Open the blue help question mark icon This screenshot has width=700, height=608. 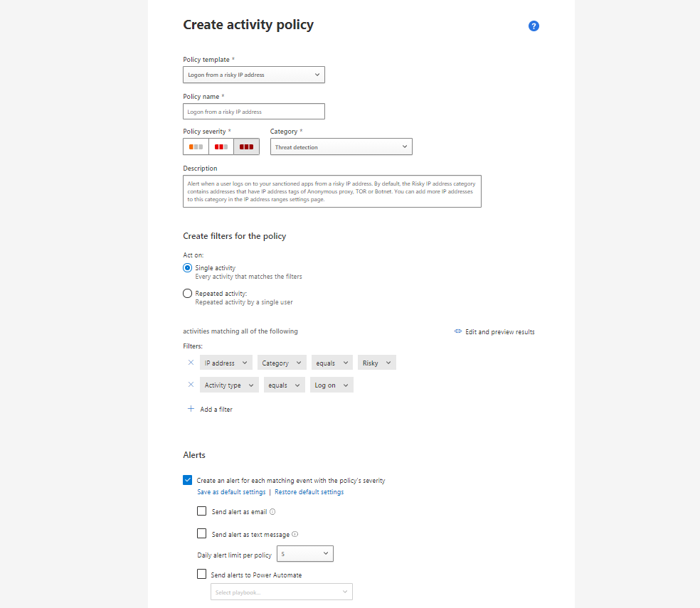[x=534, y=26]
